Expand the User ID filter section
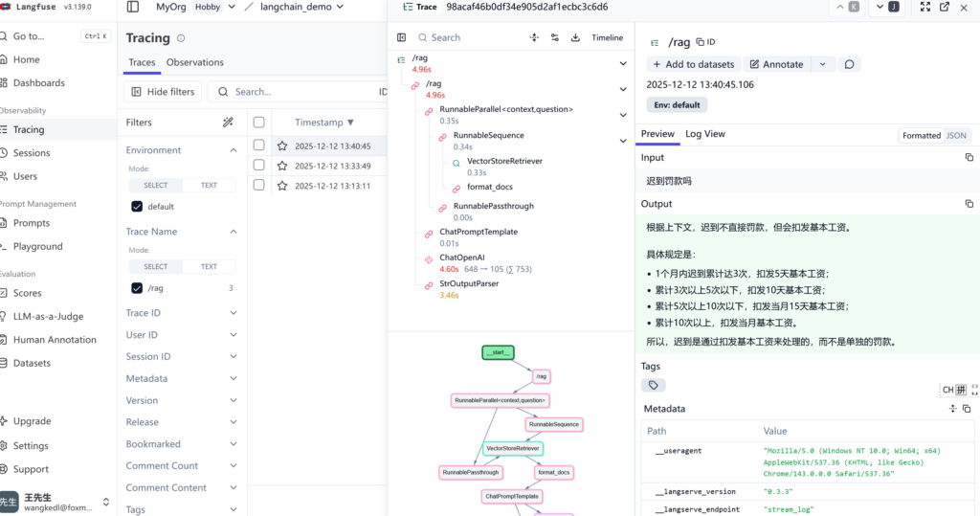This screenshot has height=516, width=980. pyautogui.click(x=233, y=335)
